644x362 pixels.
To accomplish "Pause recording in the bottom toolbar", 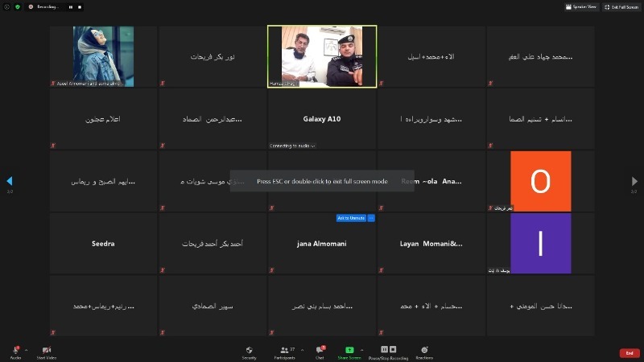I will [x=384, y=349].
